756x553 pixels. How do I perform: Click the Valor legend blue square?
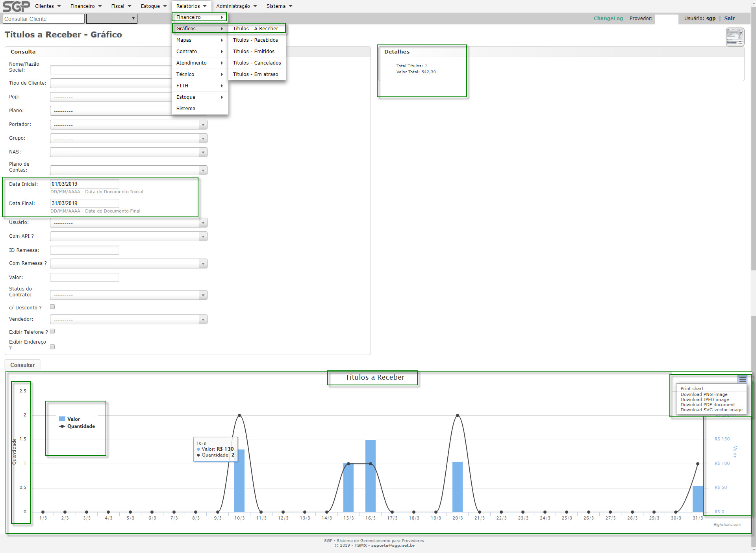62,419
